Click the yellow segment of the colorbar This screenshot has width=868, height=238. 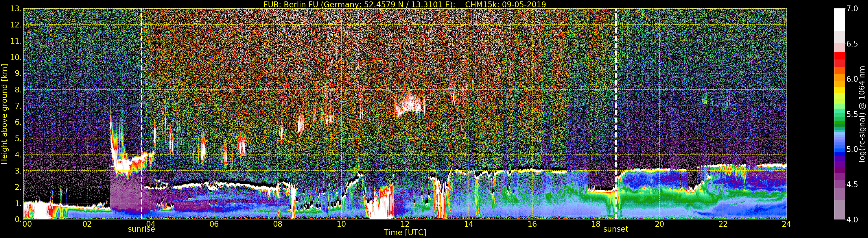pyautogui.click(x=839, y=90)
